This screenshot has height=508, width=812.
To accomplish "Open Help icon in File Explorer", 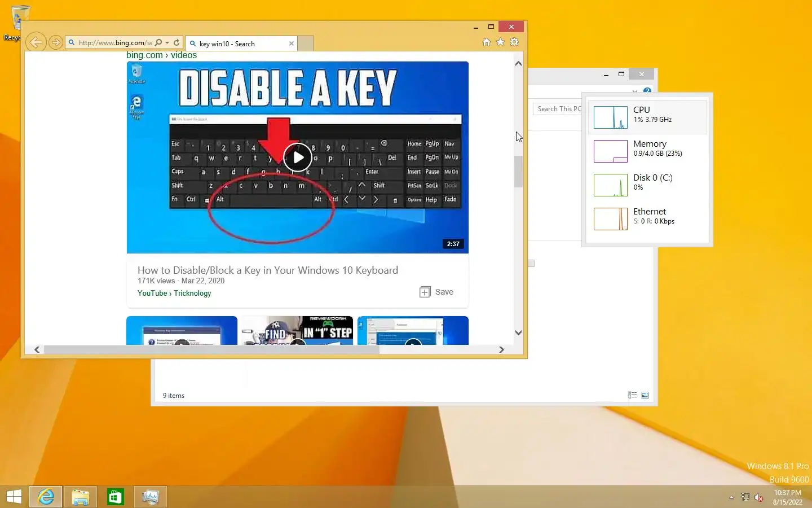I will click(647, 91).
